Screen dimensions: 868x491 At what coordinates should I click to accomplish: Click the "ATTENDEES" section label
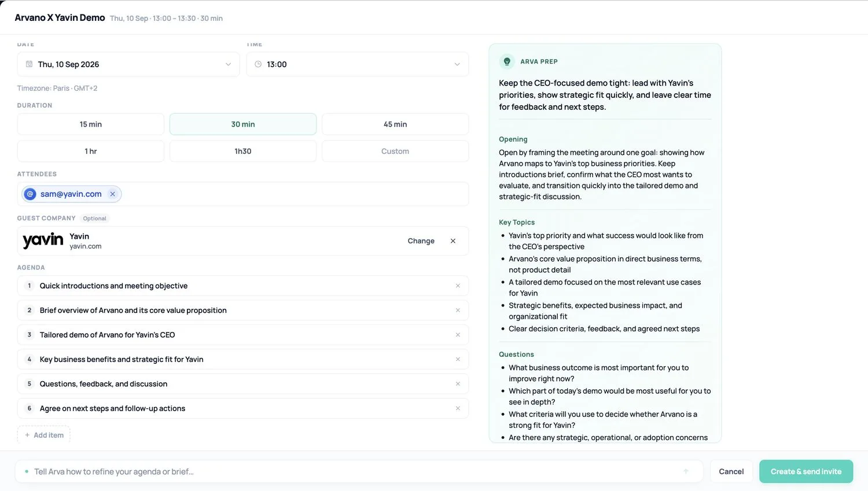coord(37,174)
